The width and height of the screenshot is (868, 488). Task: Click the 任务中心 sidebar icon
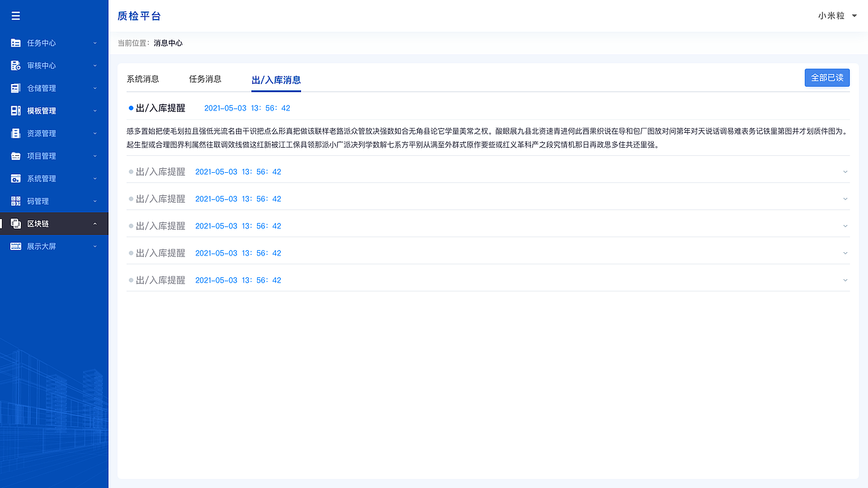pyautogui.click(x=16, y=43)
